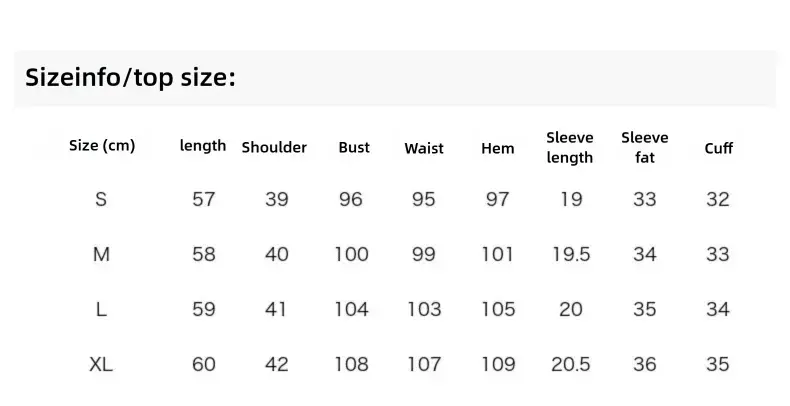
Task: Click the Hem column header
Action: tap(497, 148)
